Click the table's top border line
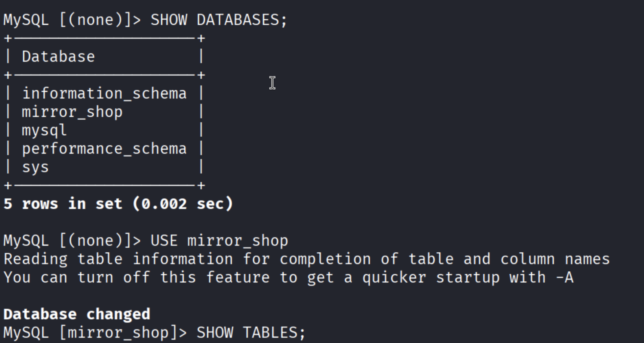Image resolution: width=644 pixels, height=343 pixels. (104, 39)
